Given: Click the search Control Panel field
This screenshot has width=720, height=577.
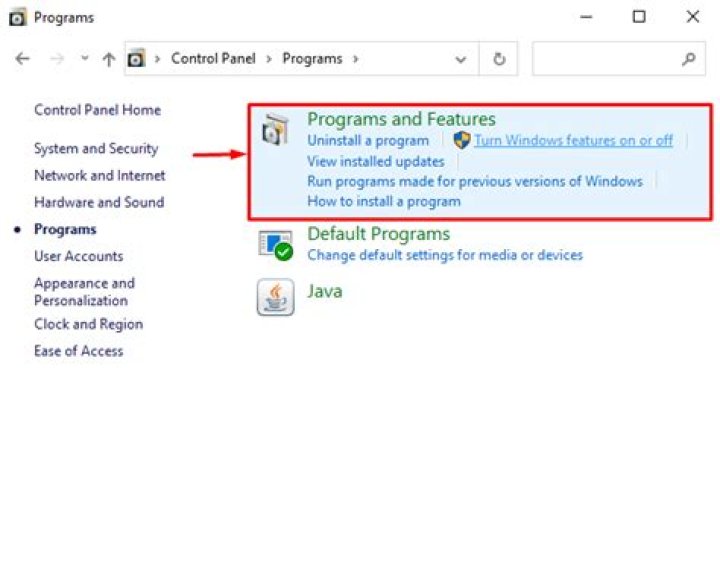Looking at the screenshot, I should click(x=619, y=59).
